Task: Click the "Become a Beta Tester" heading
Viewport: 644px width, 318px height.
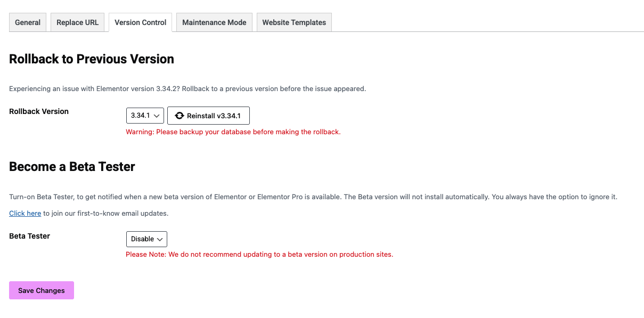Action: (x=72, y=167)
